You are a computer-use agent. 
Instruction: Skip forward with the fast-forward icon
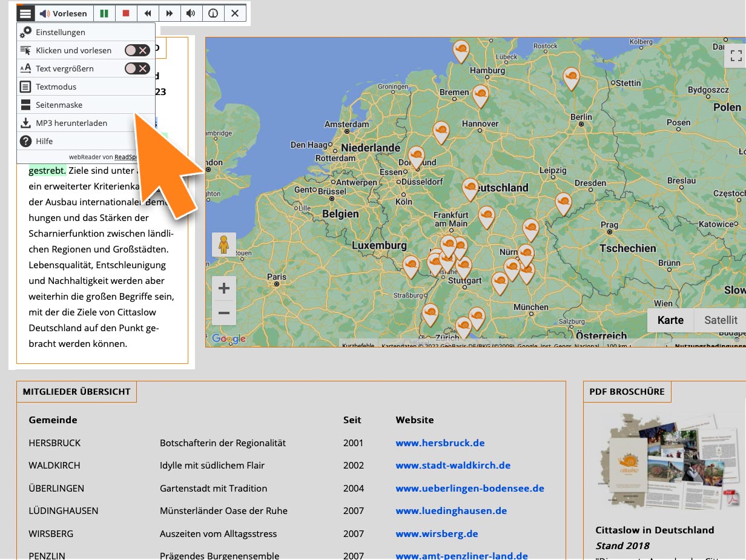click(170, 13)
